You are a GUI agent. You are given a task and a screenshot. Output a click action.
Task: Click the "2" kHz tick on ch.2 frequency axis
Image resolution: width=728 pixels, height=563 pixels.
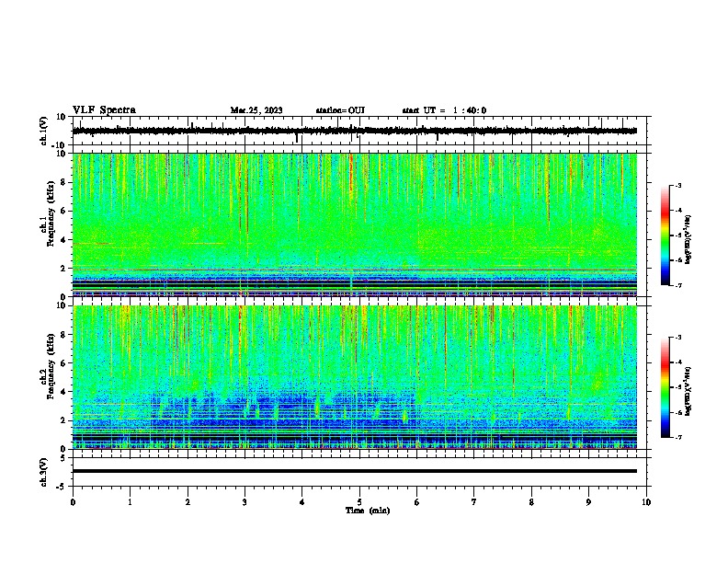(x=63, y=420)
